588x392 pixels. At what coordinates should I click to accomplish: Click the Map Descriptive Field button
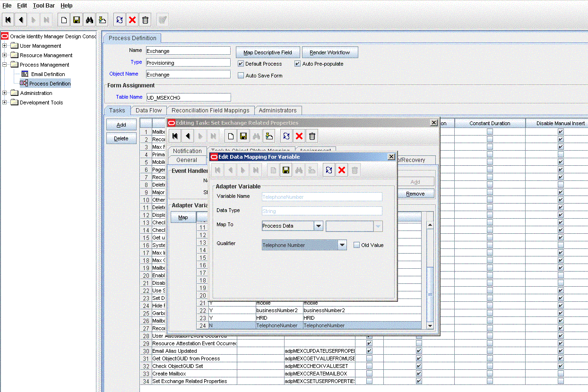click(x=268, y=52)
